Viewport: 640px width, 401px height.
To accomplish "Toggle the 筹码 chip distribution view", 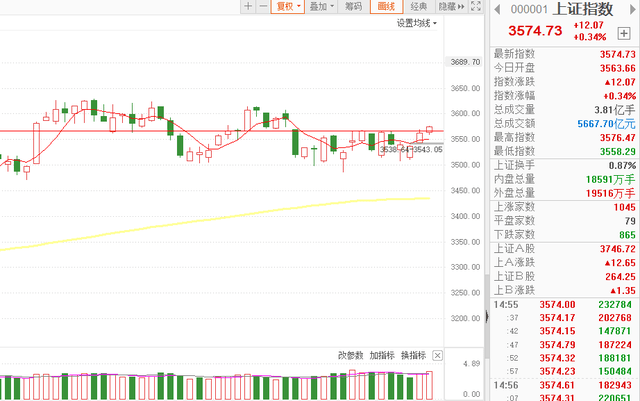I will tap(353, 7).
